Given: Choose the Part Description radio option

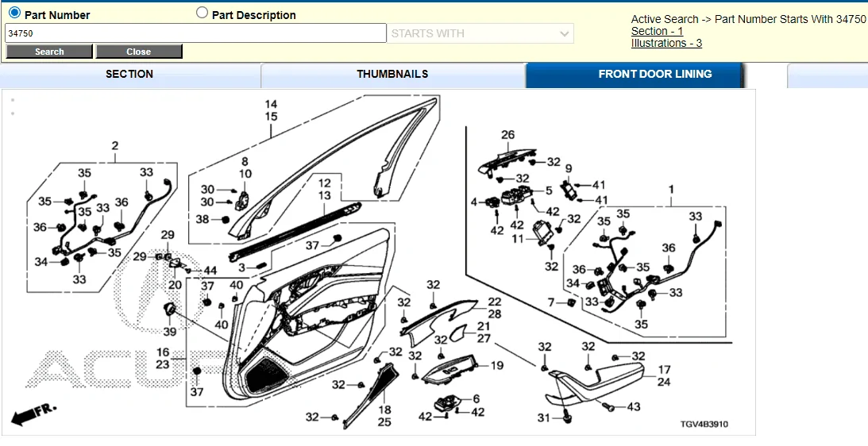Looking at the screenshot, I should click(x=202, y=13).
